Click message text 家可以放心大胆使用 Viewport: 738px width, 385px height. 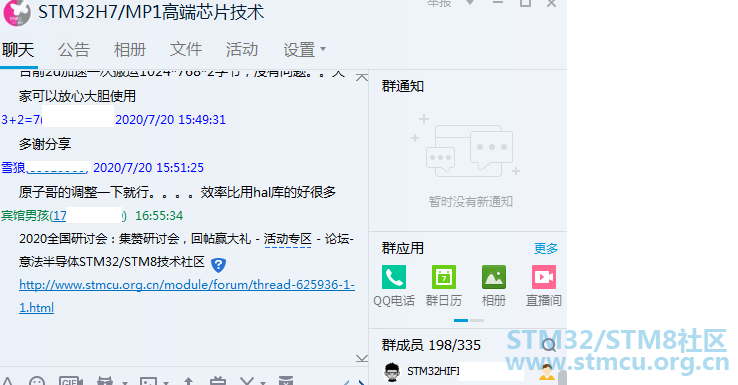pos(77,96)
